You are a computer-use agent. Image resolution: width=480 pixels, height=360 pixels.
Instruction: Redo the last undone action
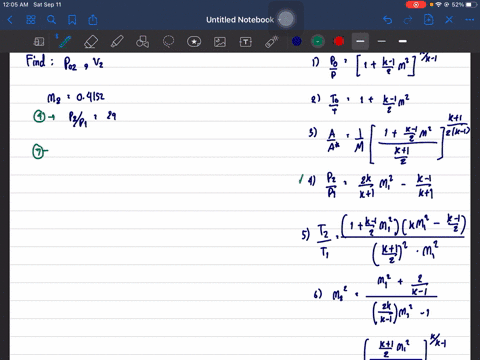coord(408,20)
